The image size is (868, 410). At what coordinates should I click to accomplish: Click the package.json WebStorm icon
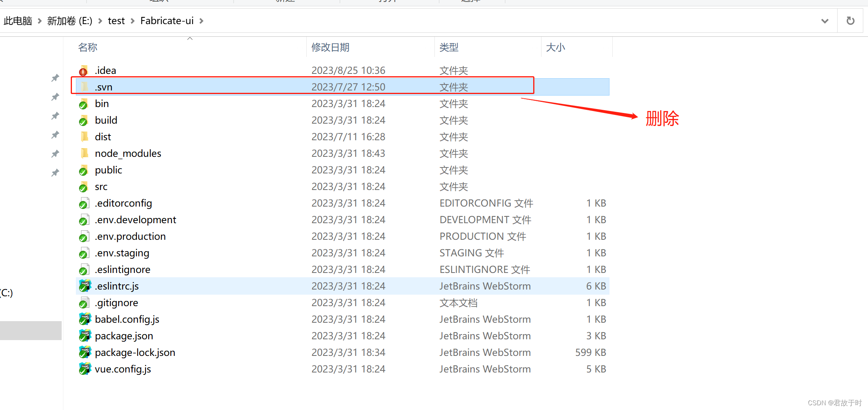85,336
